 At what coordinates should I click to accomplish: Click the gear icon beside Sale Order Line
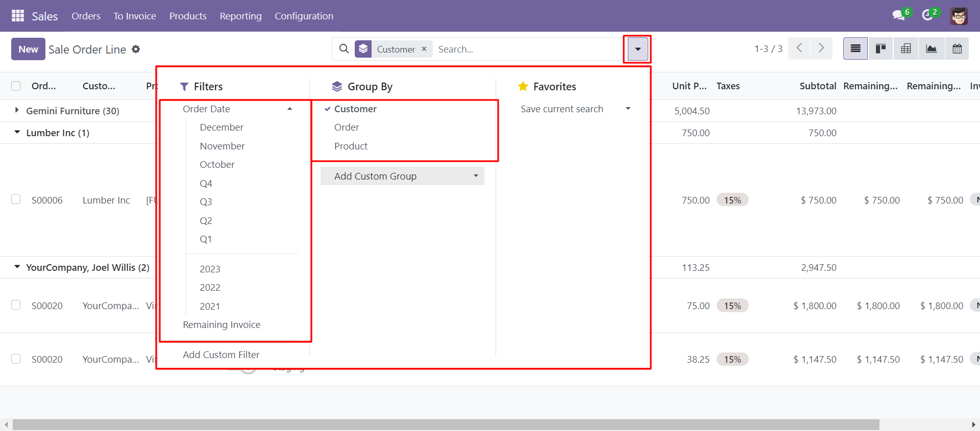click(x=136, y=49)
